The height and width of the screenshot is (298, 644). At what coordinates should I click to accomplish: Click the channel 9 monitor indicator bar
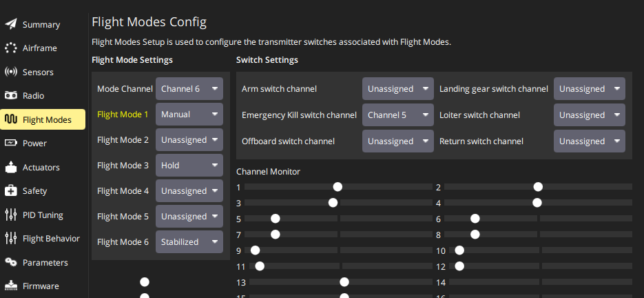click(296, 250)
